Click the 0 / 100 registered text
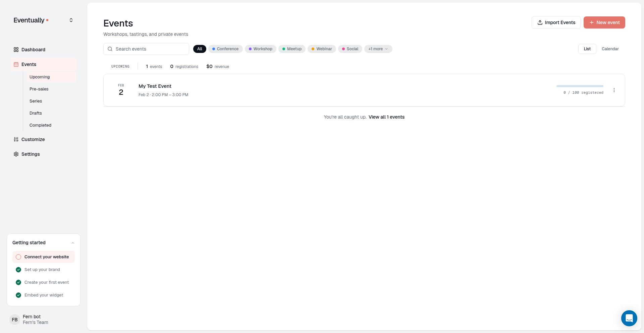This screenshot has height=333, width=644. (x=584, y=92)
